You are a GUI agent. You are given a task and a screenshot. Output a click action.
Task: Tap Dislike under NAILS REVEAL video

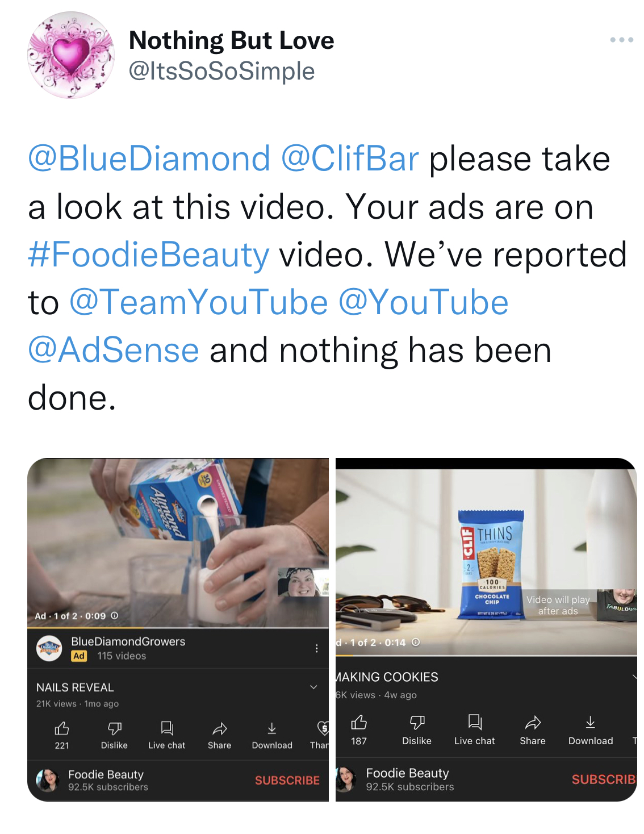click(114, 735)
